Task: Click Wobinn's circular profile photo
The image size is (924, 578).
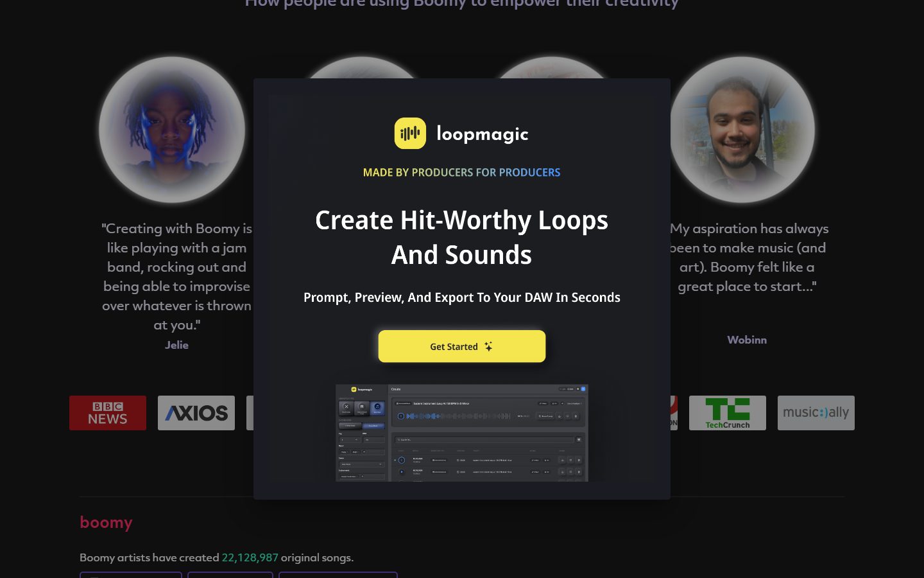Action: pos(742,130)
